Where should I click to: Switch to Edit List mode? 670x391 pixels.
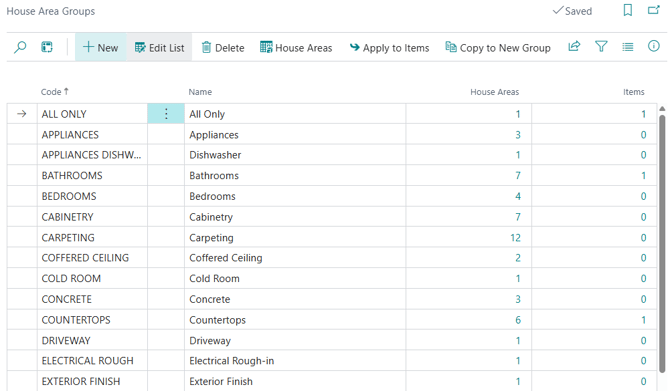click(x=159, y=47)
